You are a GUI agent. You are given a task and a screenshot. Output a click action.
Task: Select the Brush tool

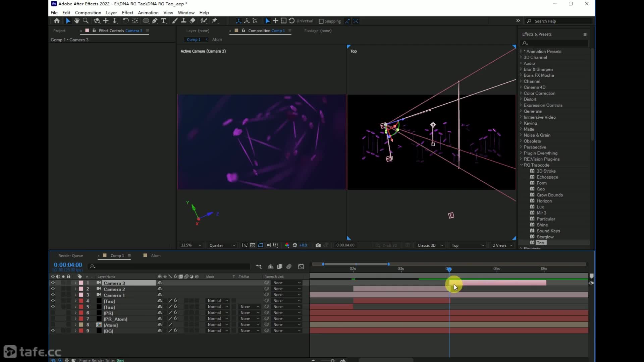(x=175, y=21)
